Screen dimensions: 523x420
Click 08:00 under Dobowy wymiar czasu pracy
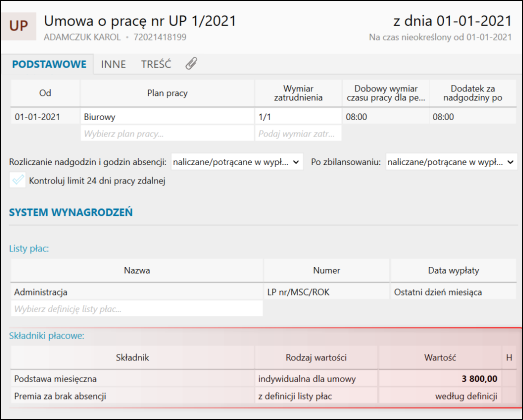386,117
